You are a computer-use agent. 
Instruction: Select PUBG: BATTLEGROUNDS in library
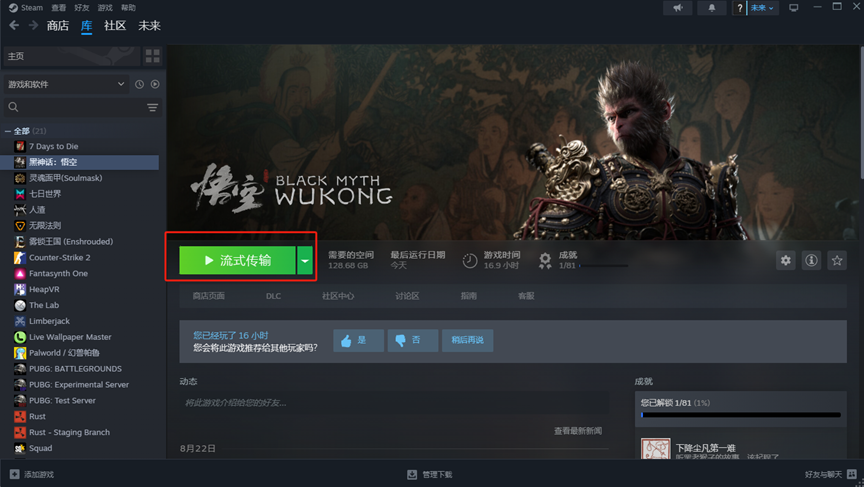point(75,369)
